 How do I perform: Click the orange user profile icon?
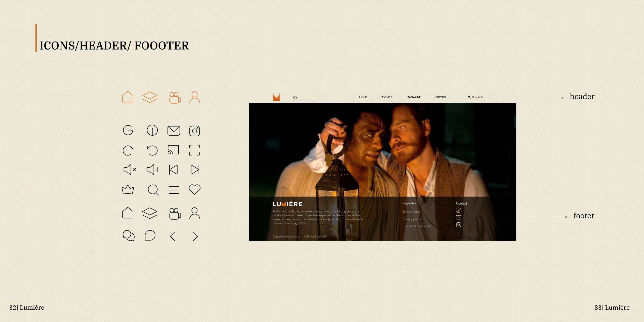point(195,97)
